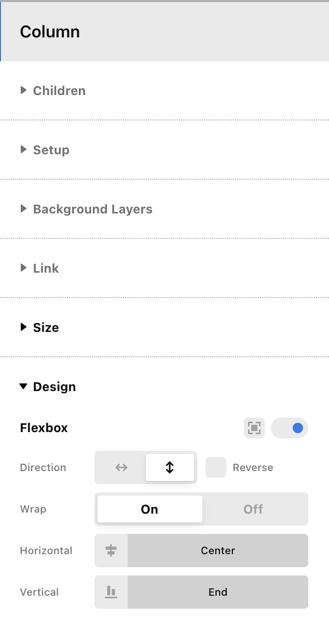The image size is (329, 644).
Task: Toggle the Flexbox switch off
Action: coord(290,428)
